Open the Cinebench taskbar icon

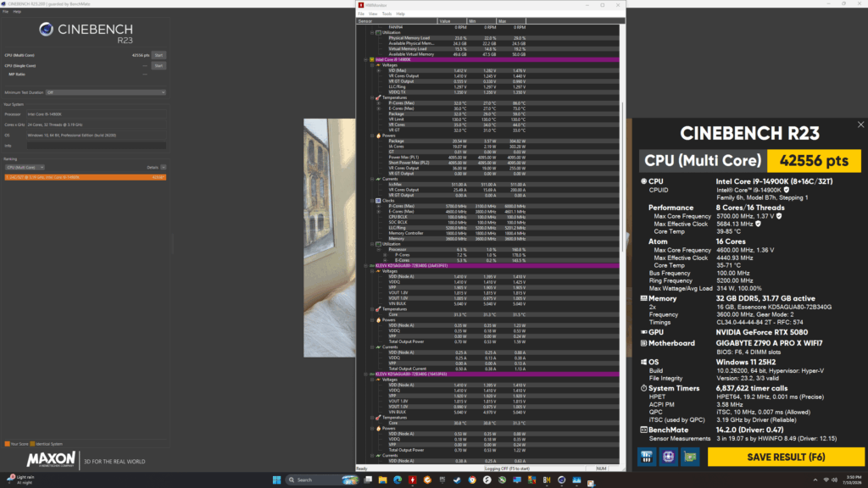561,480
